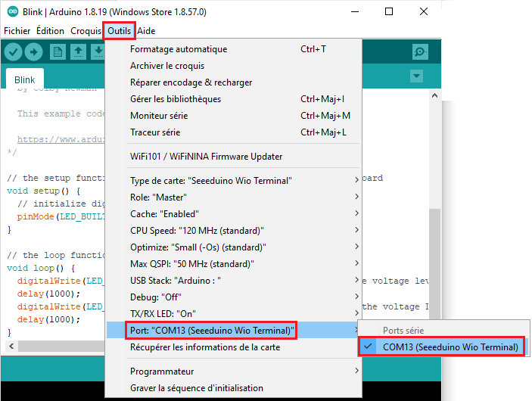Click the "This example code" comment line
The width and height of the screenshot is (532, 401).
[61, 113]
